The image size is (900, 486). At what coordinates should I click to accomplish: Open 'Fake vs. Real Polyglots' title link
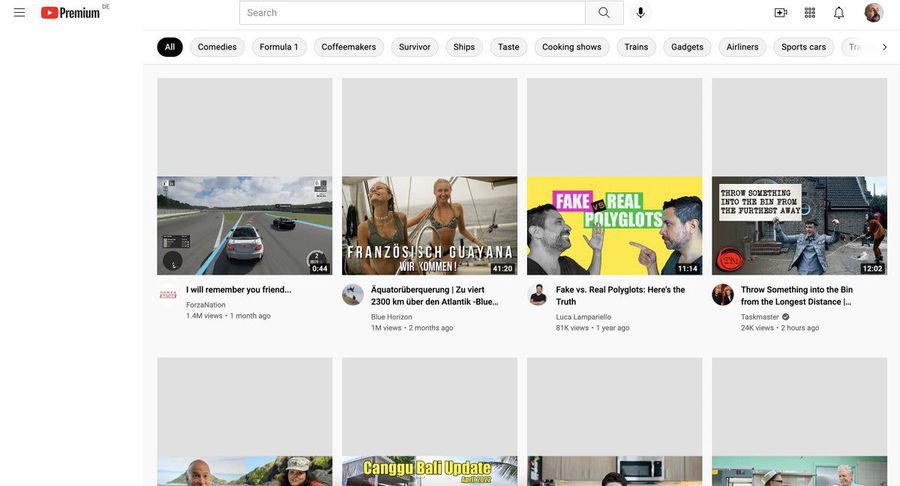[620, 296]
